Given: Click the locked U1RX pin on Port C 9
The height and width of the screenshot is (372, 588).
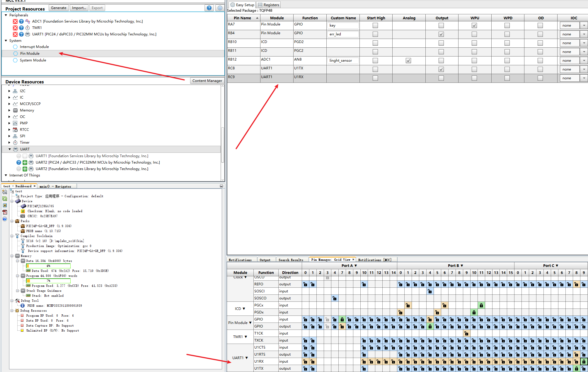Looking at the screenshot, I should tap(584, 361).
